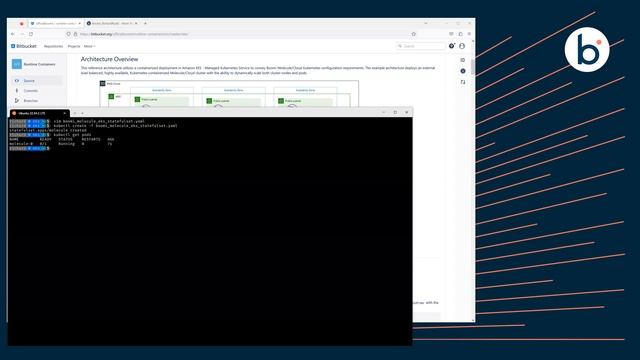
Task: Click the Source icon in the sidebar
Action: 17,81
